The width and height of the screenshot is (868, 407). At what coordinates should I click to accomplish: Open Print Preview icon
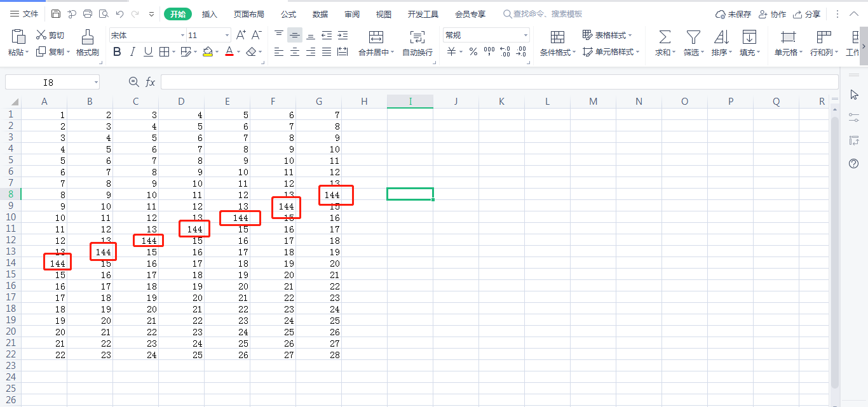click(x=104, y=14)
